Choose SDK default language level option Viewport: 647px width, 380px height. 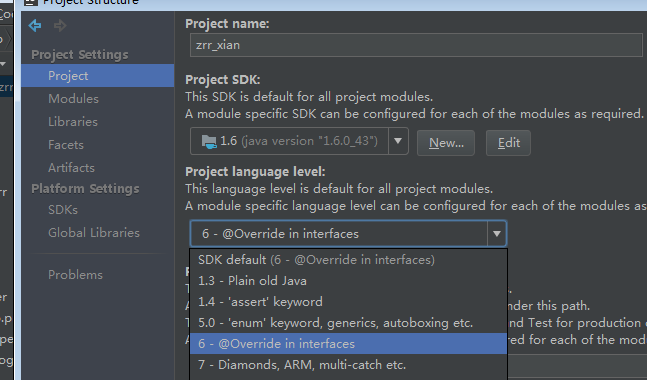(348, 260)
